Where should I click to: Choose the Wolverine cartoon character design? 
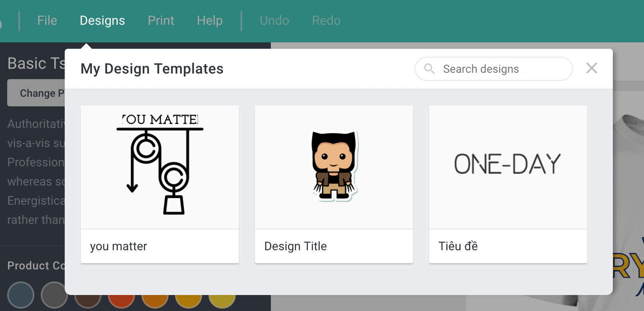(334, 167)
